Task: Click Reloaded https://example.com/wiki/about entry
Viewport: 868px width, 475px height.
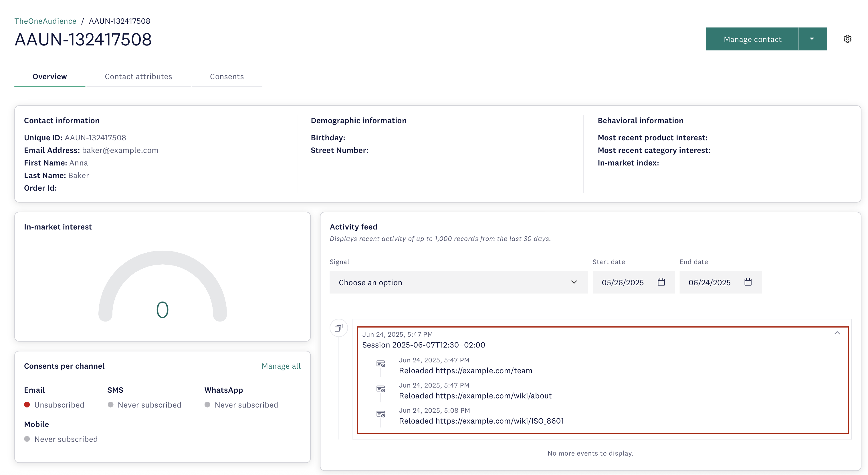Action: [475, 396]
